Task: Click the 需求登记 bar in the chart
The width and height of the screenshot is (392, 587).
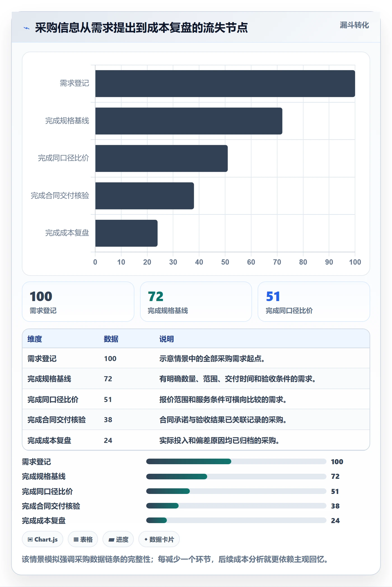Action: (x=225, y=84)
